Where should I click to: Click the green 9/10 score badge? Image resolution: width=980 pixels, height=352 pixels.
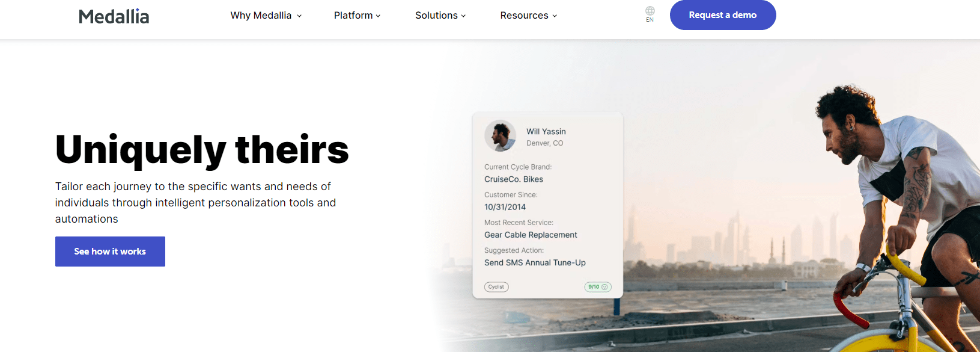pyautogui.click(x=597, y=287)
